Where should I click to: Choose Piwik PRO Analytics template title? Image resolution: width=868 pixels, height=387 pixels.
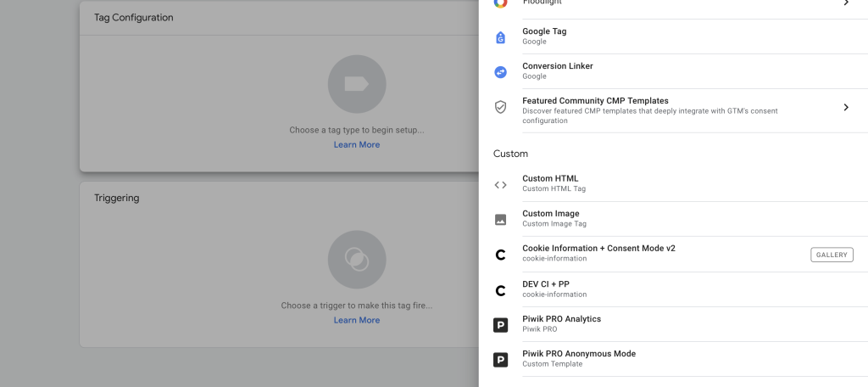tap(562, 319)
